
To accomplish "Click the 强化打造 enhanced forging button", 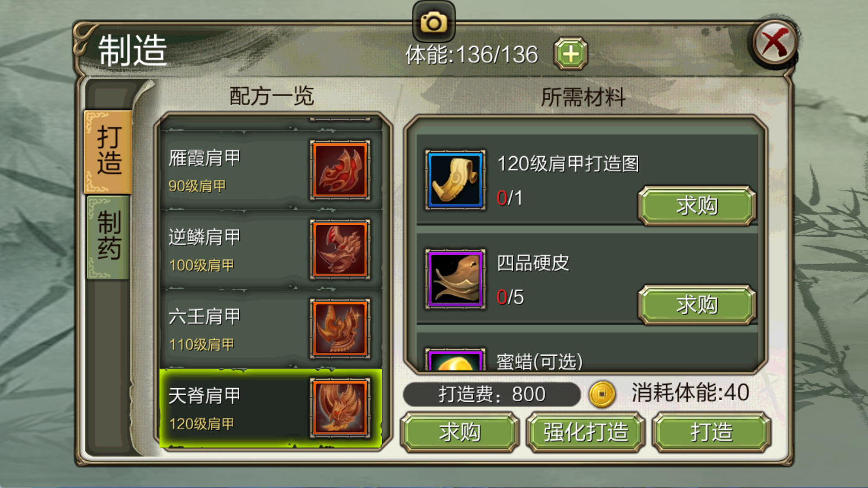I will (x=586, y=432).
